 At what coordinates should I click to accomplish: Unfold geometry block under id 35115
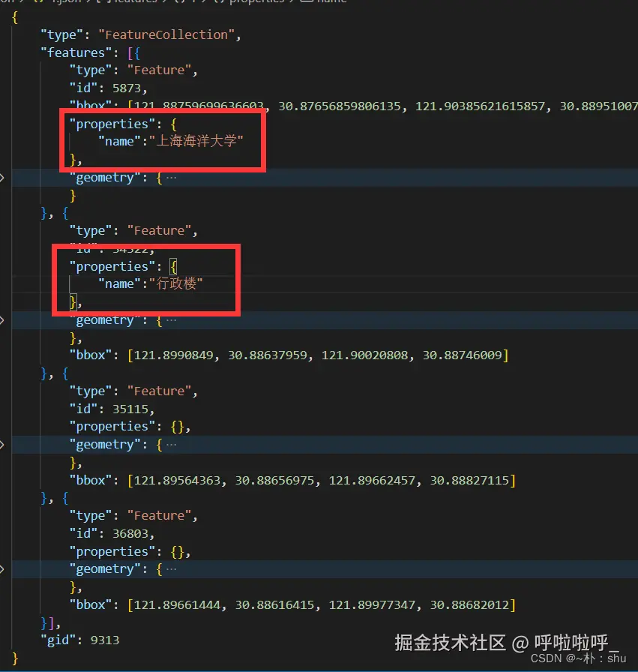point(2,445)
